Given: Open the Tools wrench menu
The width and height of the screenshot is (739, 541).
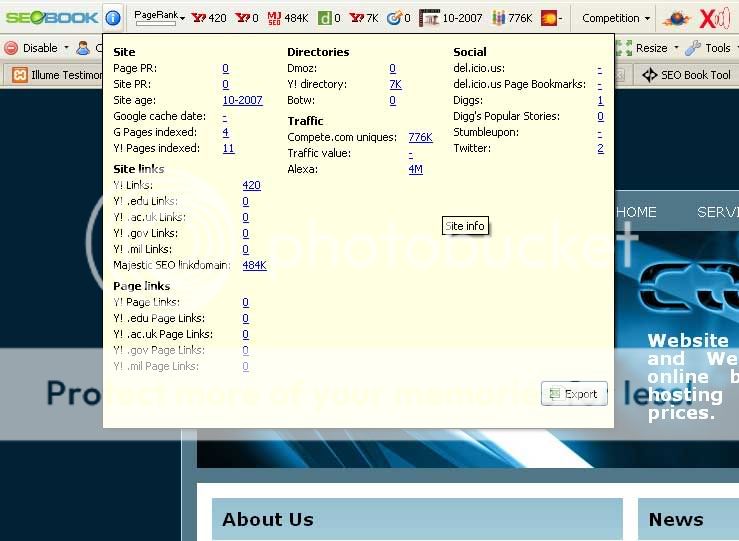Looking at the screenshot, I should 708,48.
